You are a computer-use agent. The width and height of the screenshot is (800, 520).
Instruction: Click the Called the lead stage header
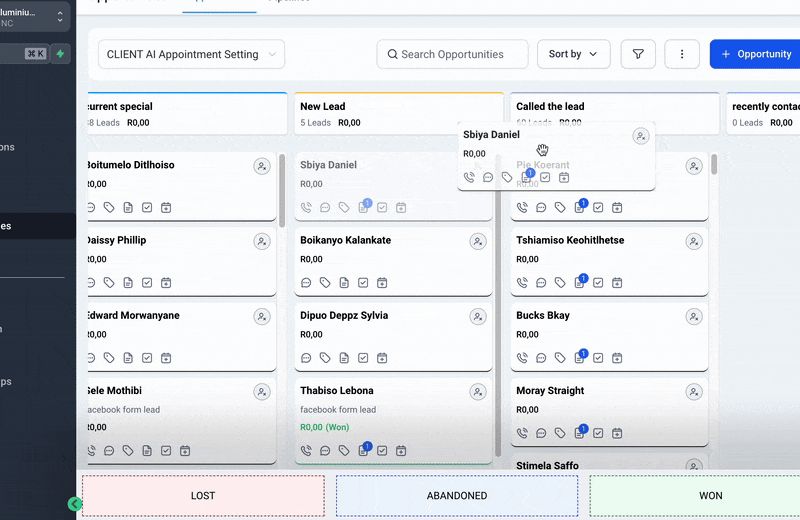pos(615,114)
